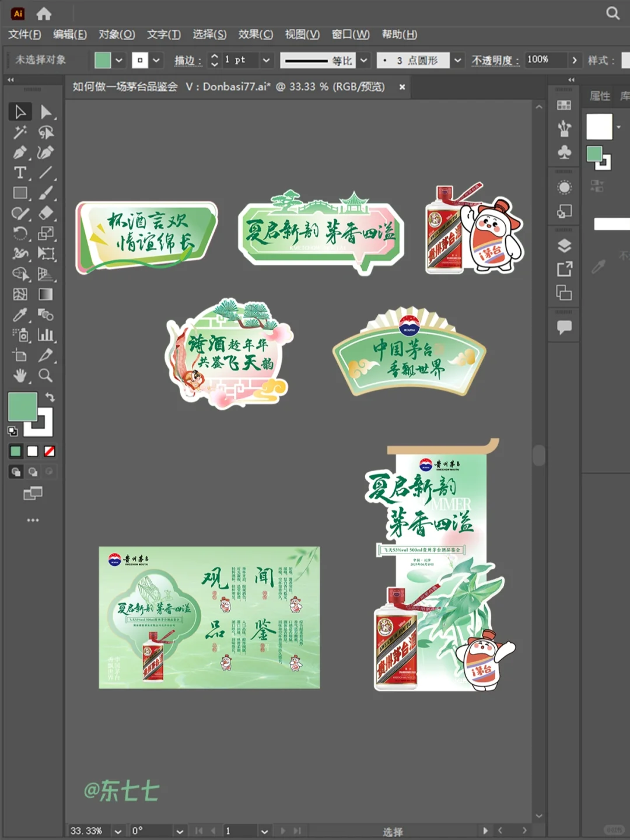Click the search magnifier at top right
630x840 pixels.
[612, 13]
